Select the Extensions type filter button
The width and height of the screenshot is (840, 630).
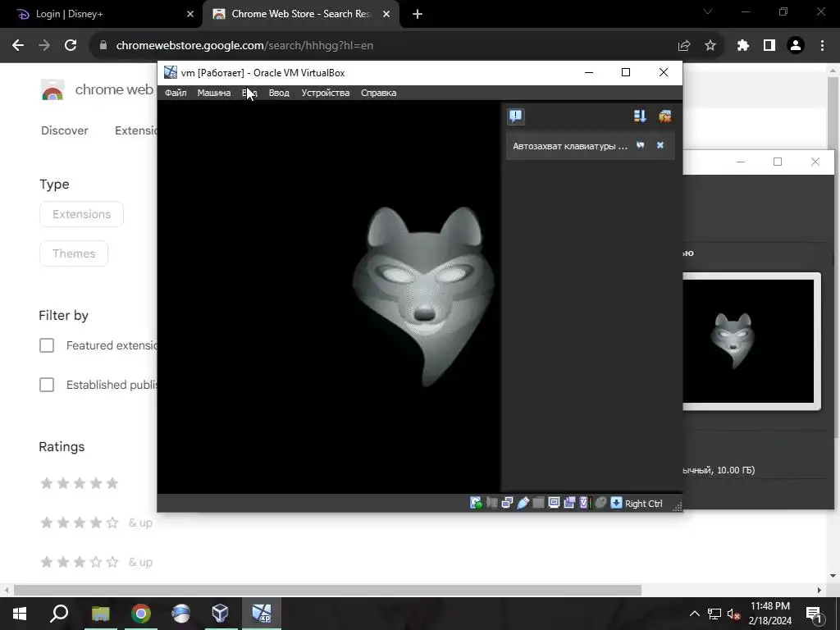[x=81, y=214]
